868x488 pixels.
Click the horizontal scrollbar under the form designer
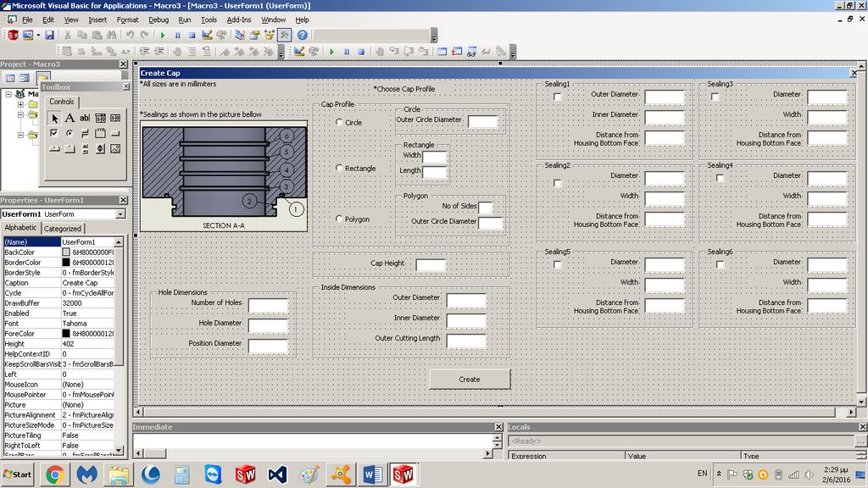495,412
